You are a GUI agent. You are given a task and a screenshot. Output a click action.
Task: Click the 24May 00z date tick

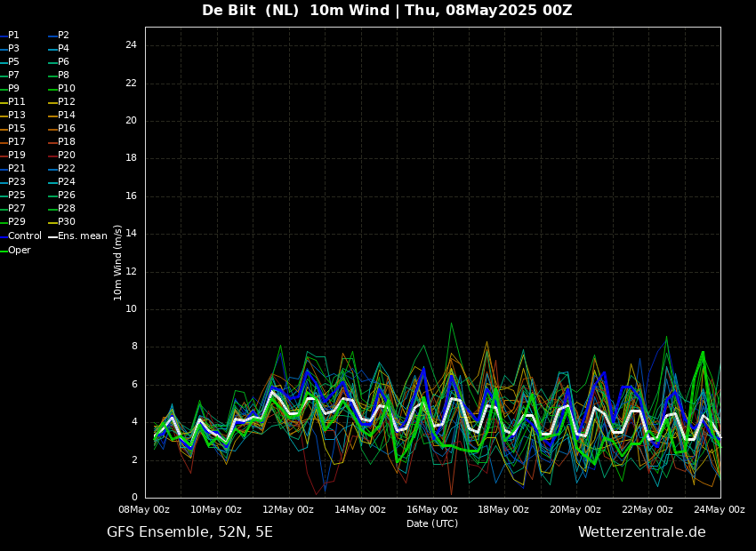[x=719, y=509]
